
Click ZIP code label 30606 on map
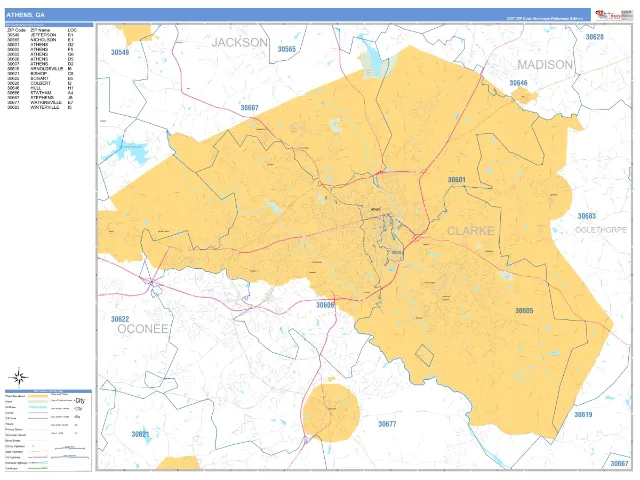(325, 305)
